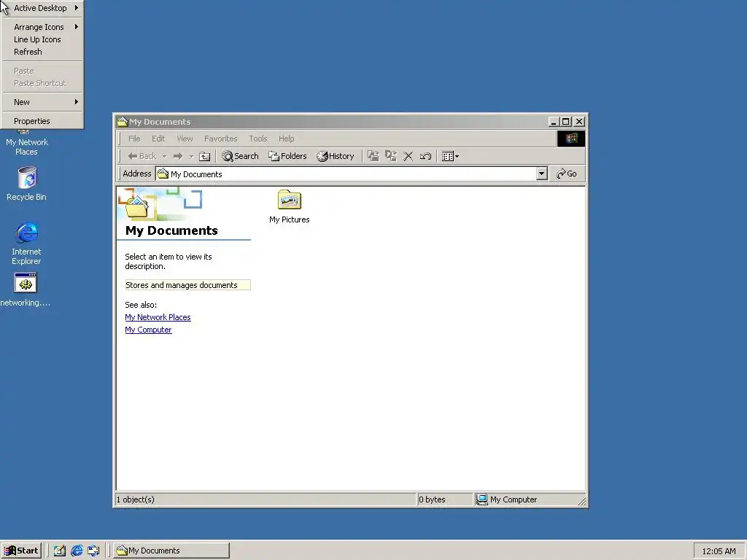The image size is (747, 560).
Task: Open the Edit menu
Action: 158,139
